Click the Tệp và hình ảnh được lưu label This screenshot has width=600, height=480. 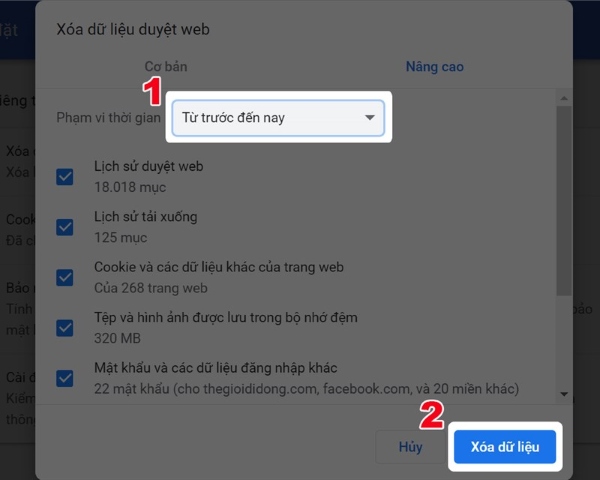point(225,317)
